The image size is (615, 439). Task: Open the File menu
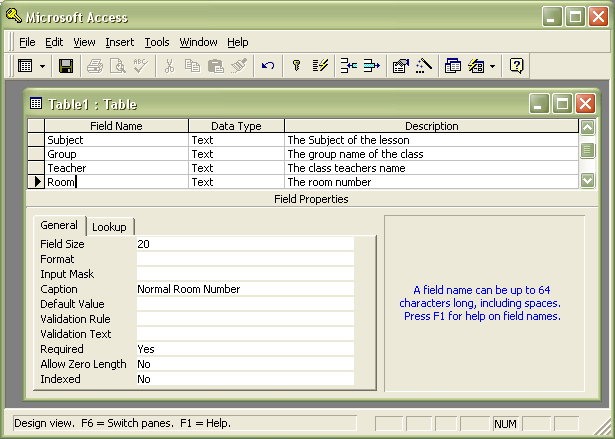[x=27, y=42]
